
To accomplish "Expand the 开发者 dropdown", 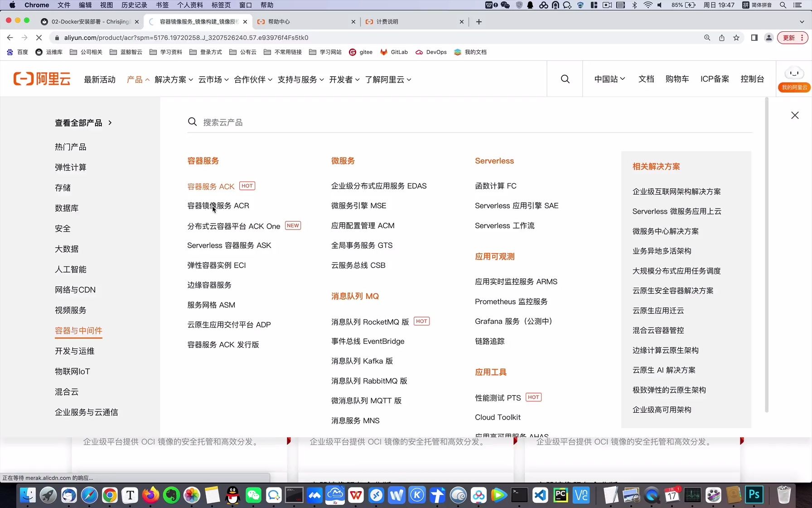I will pos(344,79).
